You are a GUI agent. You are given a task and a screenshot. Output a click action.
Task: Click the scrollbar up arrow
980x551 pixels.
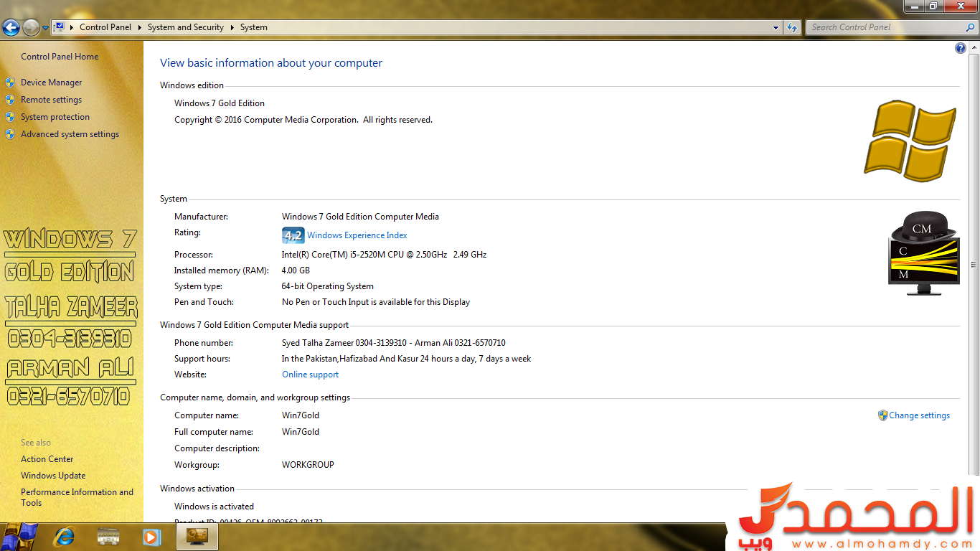pos(974,47)
